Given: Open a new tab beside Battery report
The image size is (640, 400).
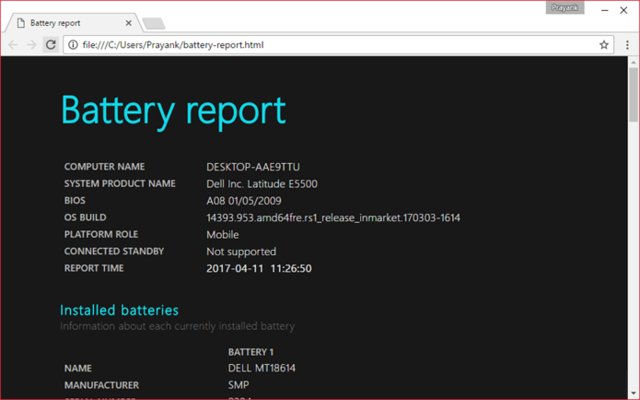Looking at the screenshot, I should pyautogui.click(x=153, y=22).
